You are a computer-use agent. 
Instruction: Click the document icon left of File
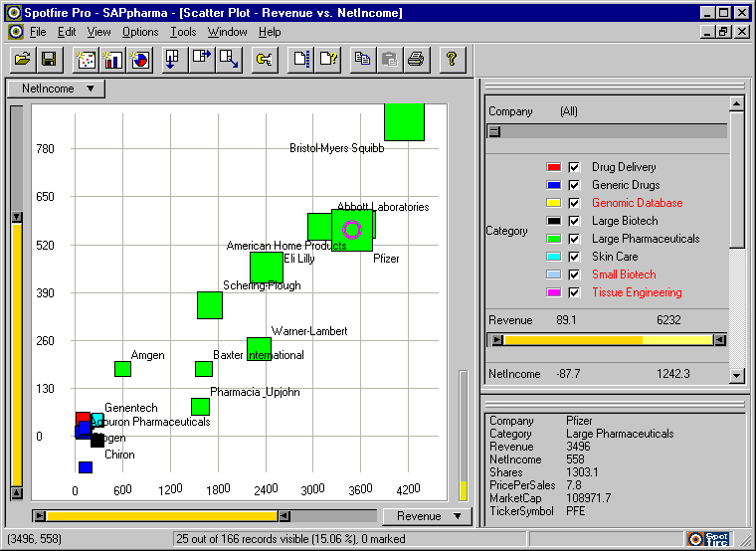(x=16, y=32)
